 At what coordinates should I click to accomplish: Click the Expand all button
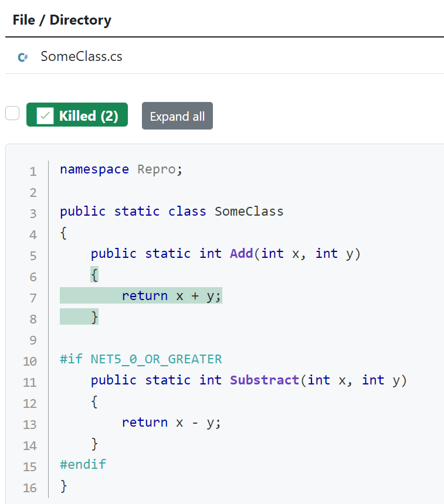pos(177,115)
